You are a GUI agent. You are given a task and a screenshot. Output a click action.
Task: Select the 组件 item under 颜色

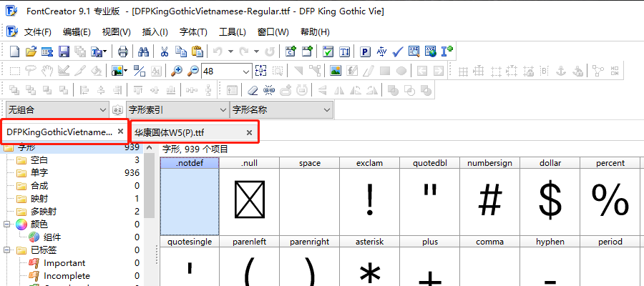tap(52, 237)
